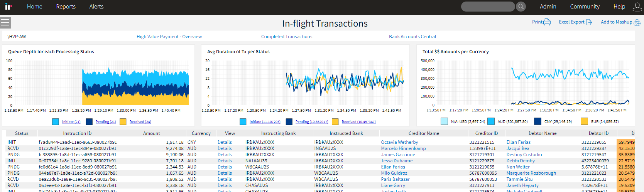Open the Completed Transactions link
This screenshot has width=644, height=192.
point(287,37)
